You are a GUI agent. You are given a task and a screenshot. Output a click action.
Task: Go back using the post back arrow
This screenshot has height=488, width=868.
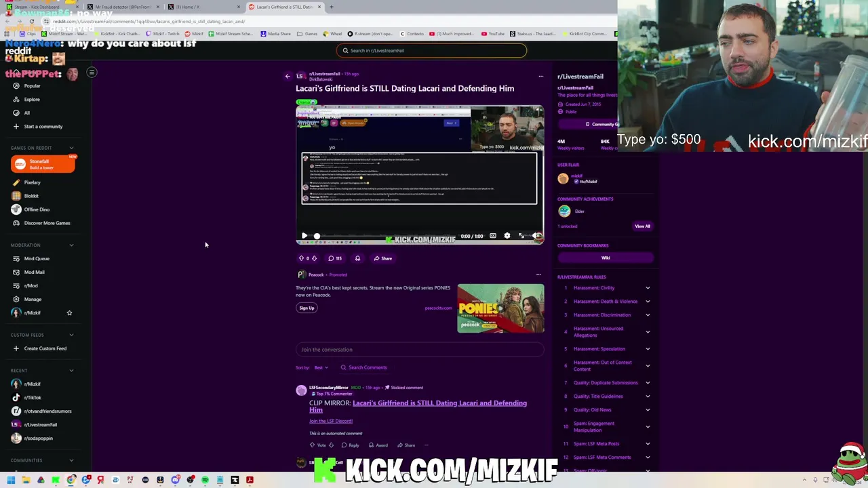tap(288, 76)
